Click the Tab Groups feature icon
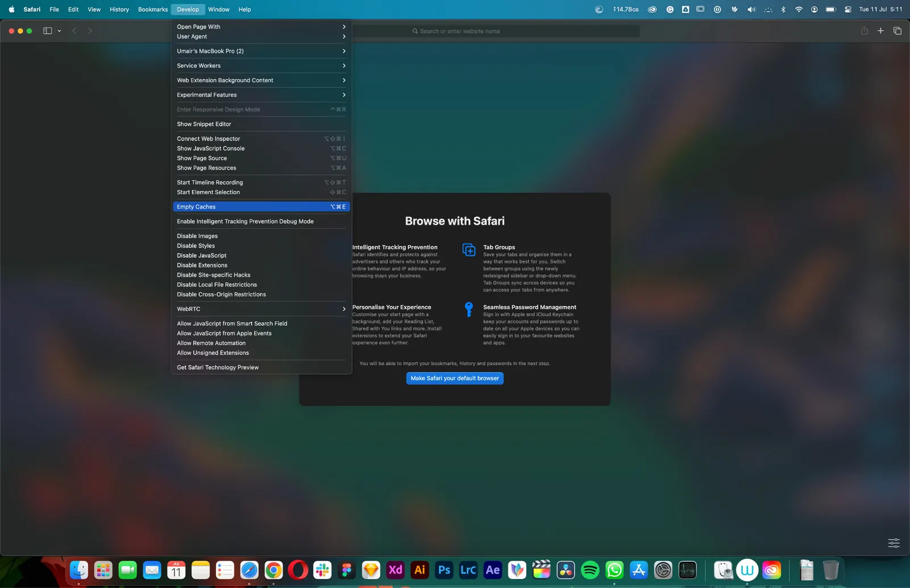This screenshot has width=910, height=588. tap(469, 250)
